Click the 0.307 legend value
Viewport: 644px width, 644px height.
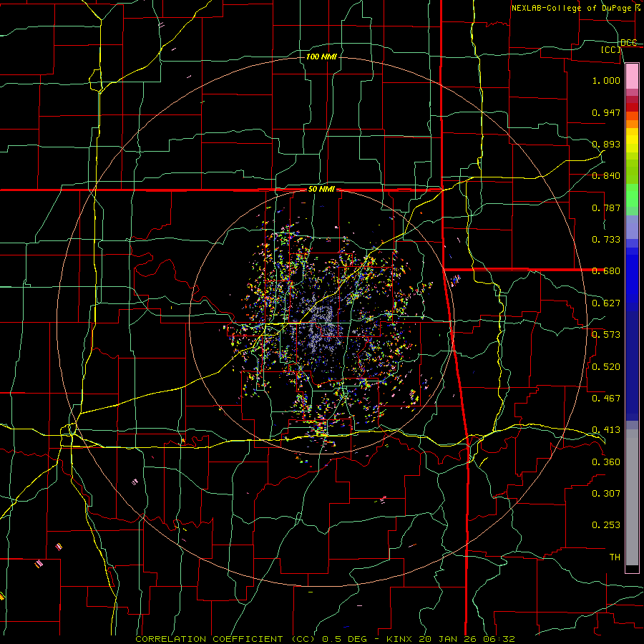pyautogui.click(x=606, y=494)
